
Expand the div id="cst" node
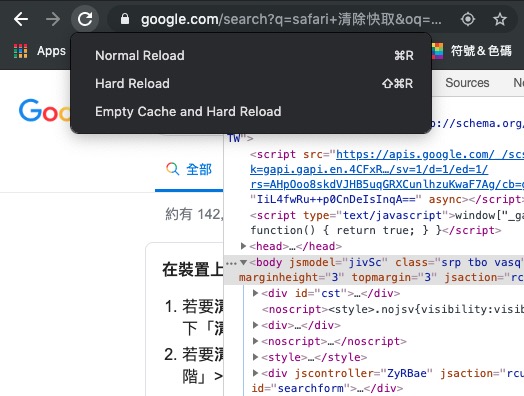tap(255, 293)
